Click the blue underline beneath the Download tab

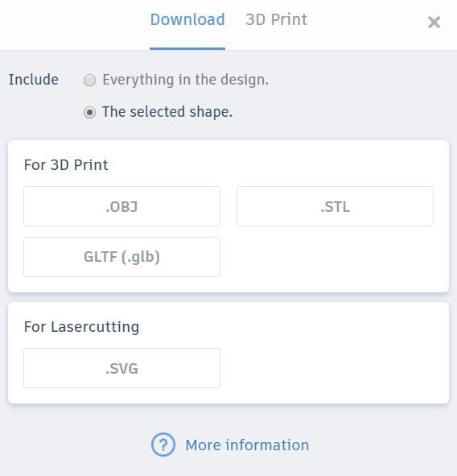point(187,48)
